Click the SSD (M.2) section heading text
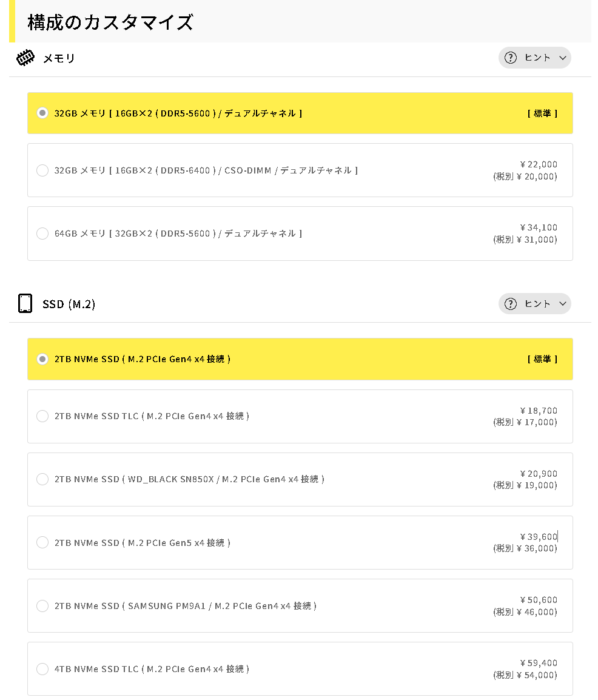Viewport: 598px width, 700px height. point(69,304)
